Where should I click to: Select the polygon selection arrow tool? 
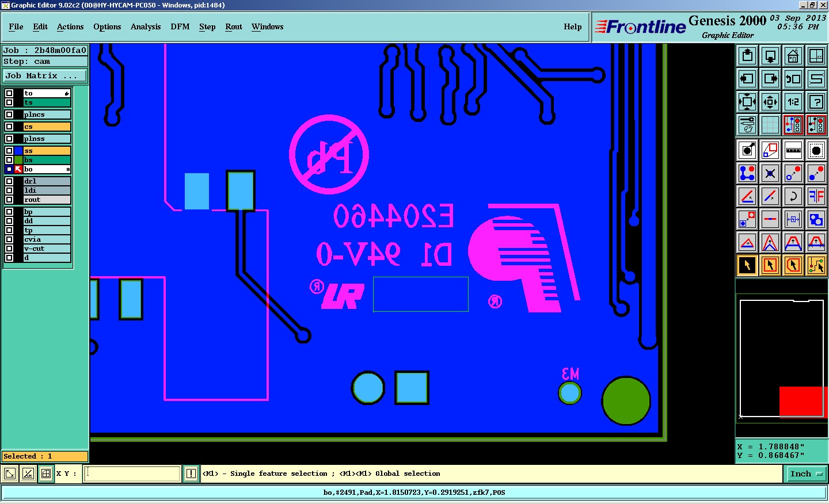(x=793, y=265)
